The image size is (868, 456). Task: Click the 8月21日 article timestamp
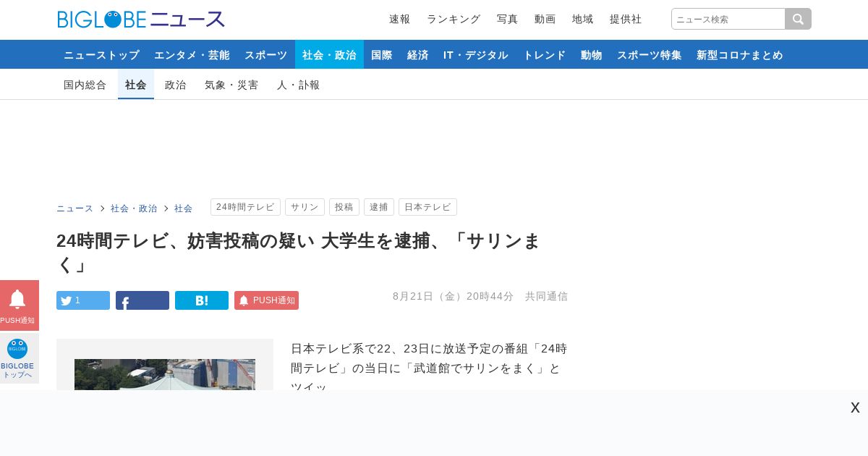(x=454, y=296)
